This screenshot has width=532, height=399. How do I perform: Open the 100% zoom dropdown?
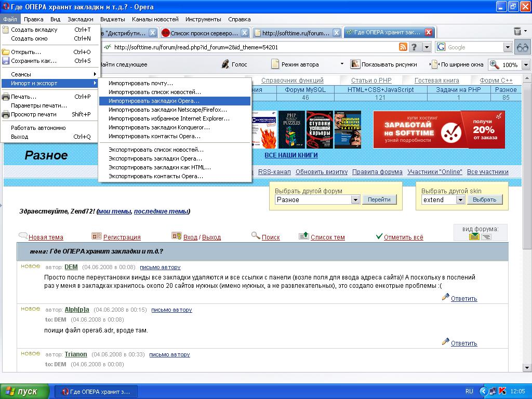[x=526, y=64]
